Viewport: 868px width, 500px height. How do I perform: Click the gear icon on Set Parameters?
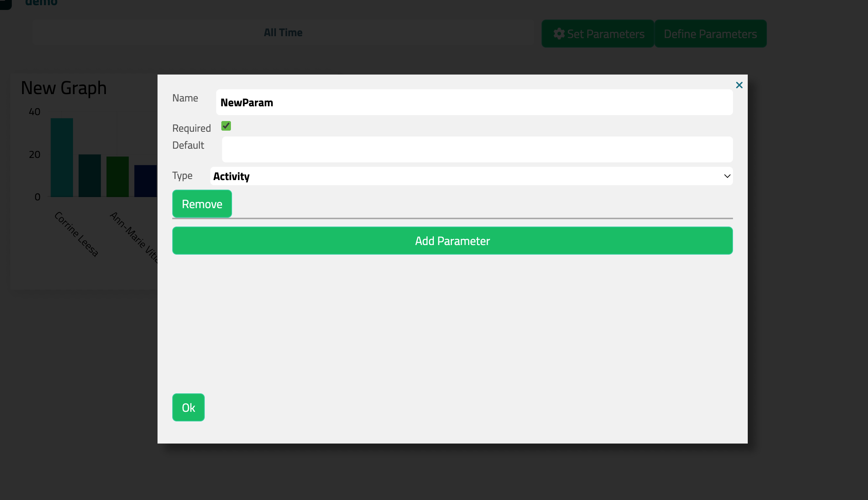point(559,34)
